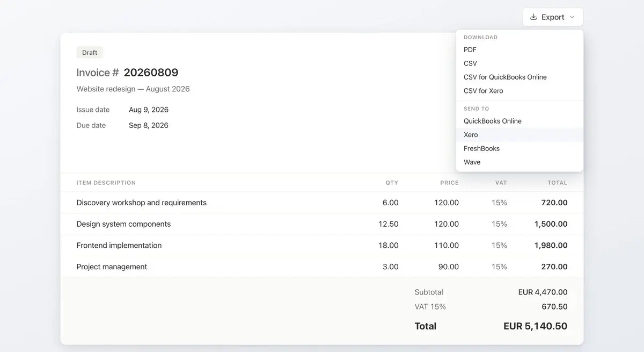Click grand total EUR 5,140.50

click(536, 326)
